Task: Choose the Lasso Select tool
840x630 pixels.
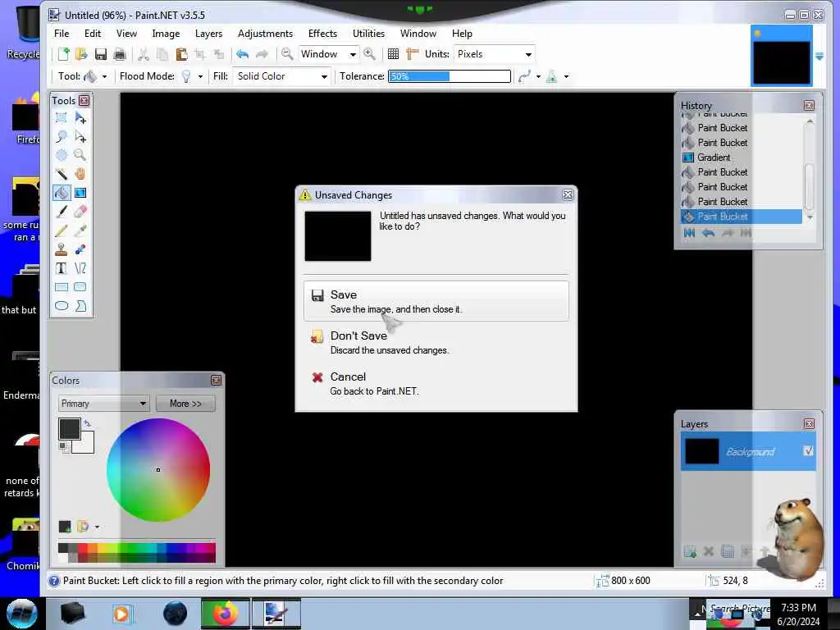Action: [x=61, y=137]
